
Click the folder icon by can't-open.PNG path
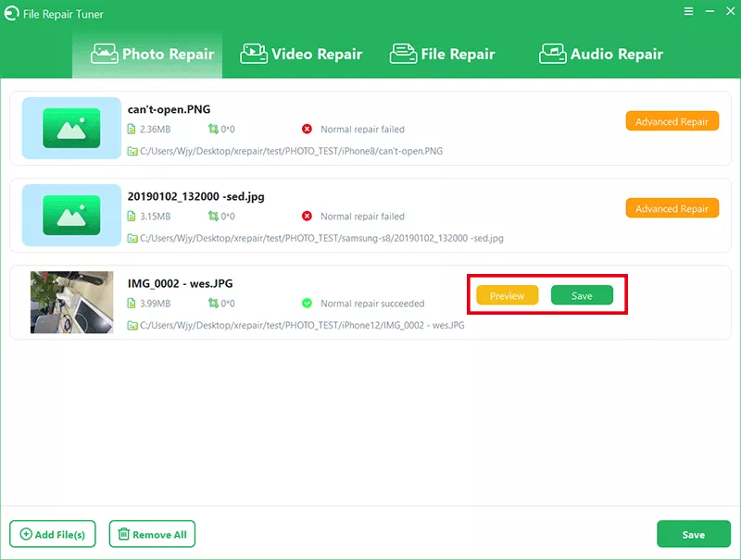pos(132,151)
